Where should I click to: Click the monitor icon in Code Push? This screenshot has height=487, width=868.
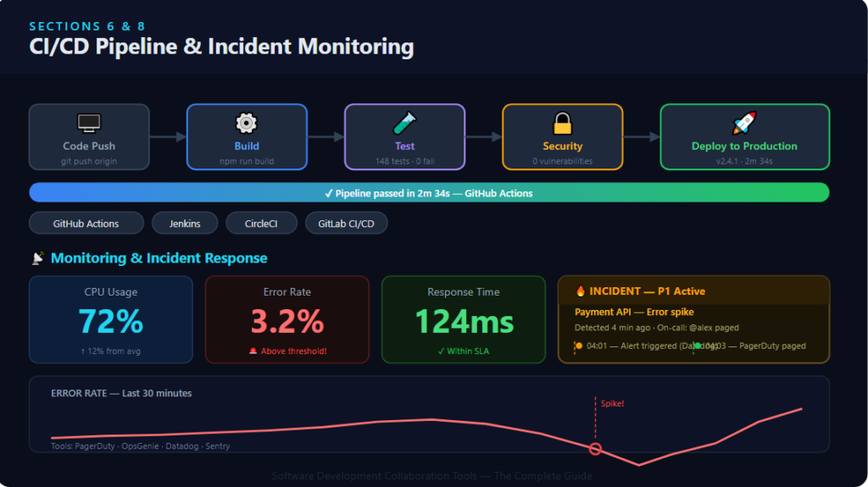(88, 124)
